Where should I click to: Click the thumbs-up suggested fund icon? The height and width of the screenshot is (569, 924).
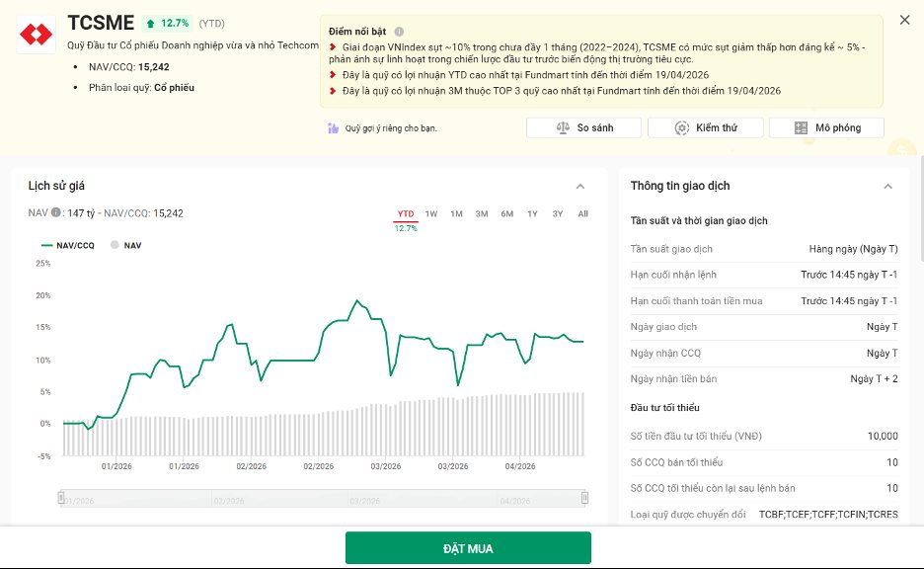[x=334, y=128]
